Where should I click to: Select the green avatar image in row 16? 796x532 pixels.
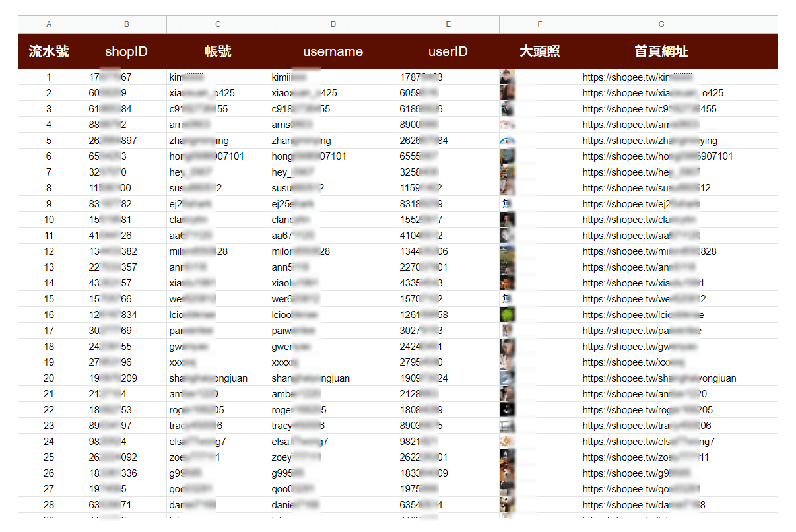click(507, 315)
